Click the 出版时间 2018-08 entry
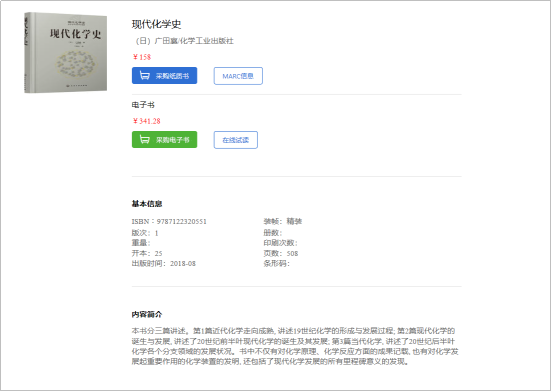Viewport: 552px width, 391px height. pyautogui.click(x=164, y=264)
